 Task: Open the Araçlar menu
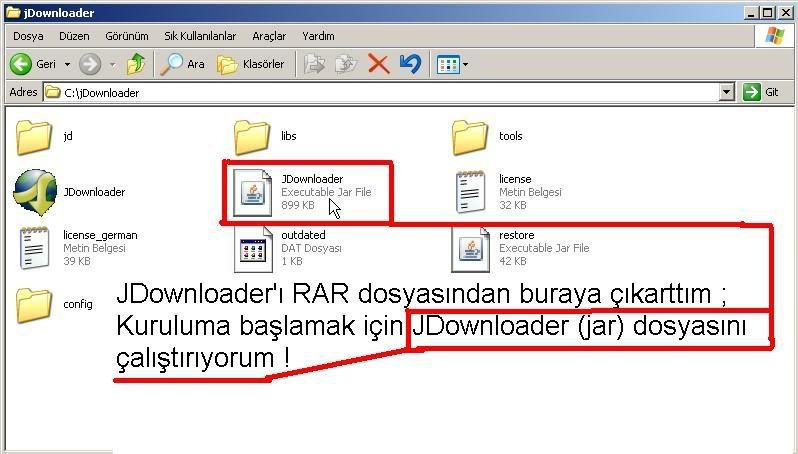tap(269, 36)
